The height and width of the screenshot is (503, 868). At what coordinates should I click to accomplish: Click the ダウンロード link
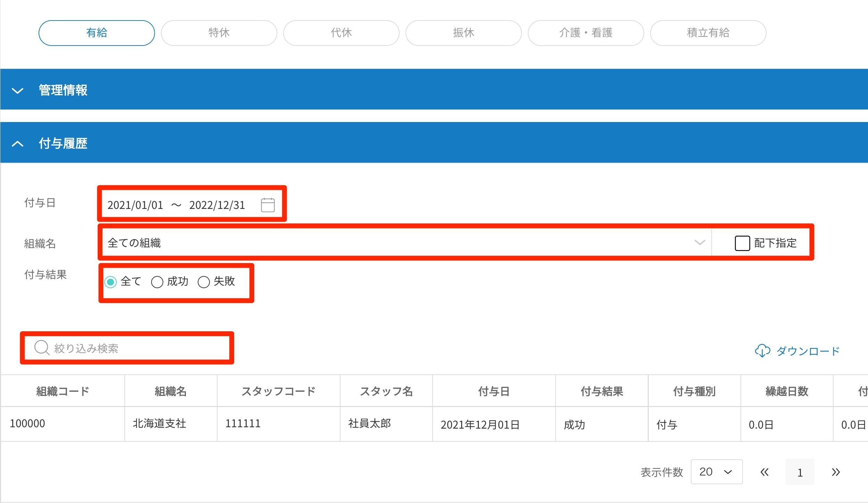[x=808, y=351]
